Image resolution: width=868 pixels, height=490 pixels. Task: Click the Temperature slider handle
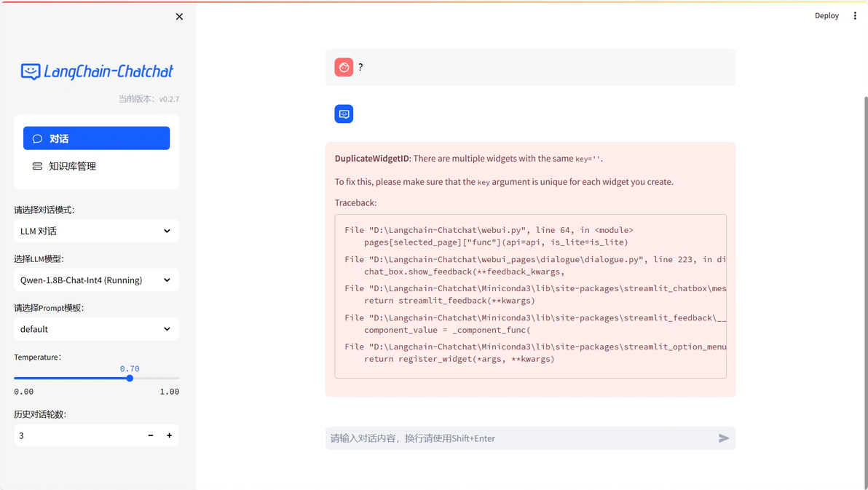pyautogui.click(x=130, y=379)
